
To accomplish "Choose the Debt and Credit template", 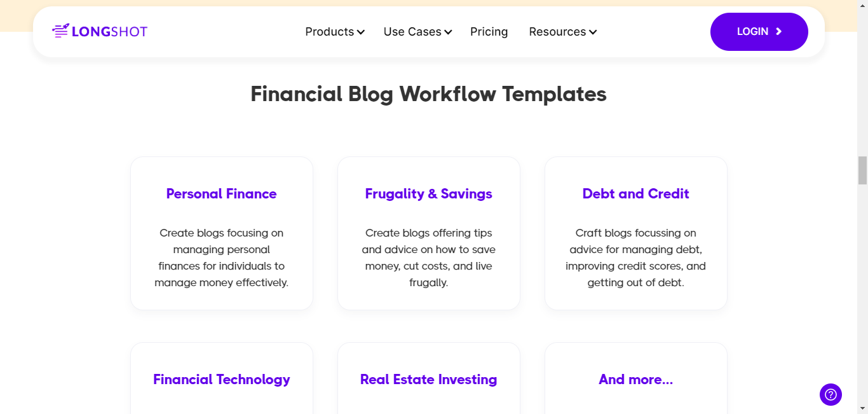I will pos(636,233).
